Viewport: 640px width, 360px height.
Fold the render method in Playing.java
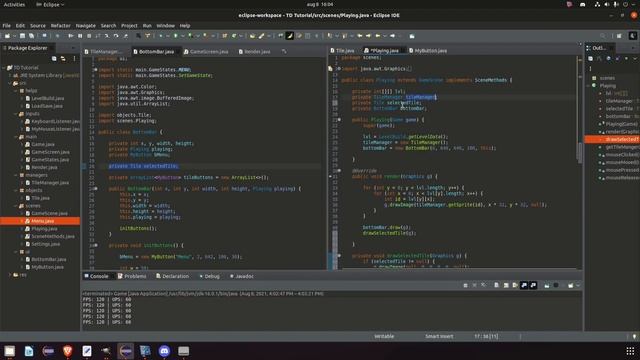339,171
